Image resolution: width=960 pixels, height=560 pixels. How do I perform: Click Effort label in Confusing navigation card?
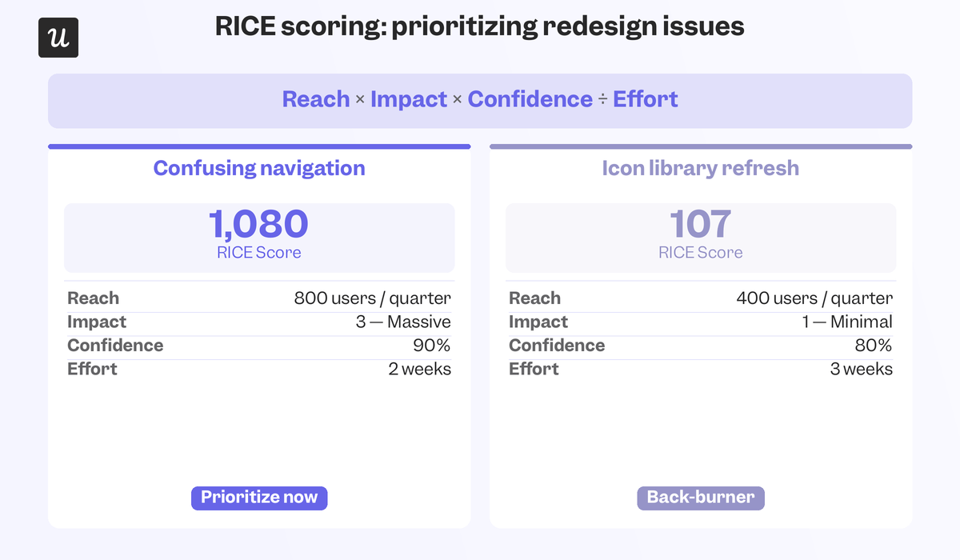[x=92, y=369]
